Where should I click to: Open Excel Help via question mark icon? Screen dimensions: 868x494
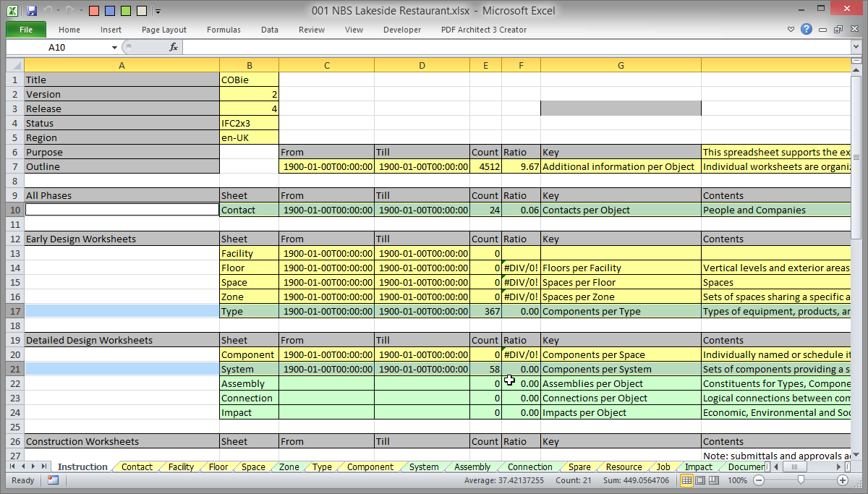[808, 30]
